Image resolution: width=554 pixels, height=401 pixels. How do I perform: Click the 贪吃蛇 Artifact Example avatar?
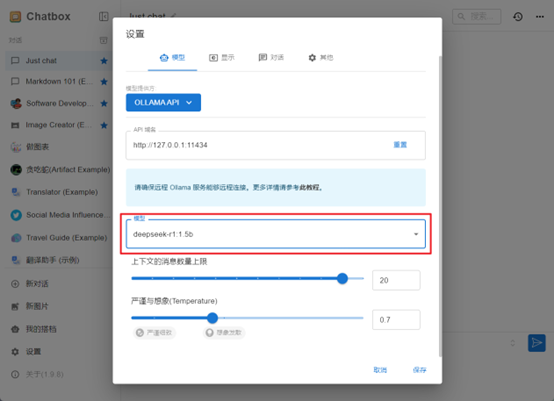(x=16, y=170)
